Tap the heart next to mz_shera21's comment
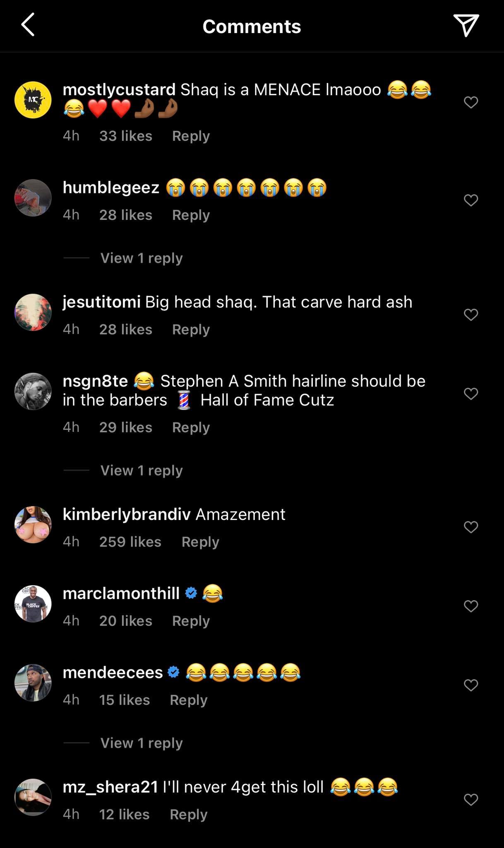This screenshot has height=848, width=504. (x=471, y=799)
